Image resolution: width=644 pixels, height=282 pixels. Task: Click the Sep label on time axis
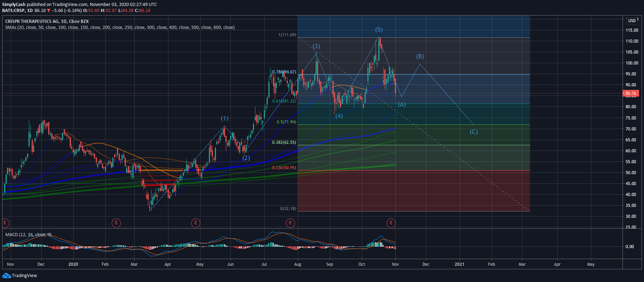[330, 264]
